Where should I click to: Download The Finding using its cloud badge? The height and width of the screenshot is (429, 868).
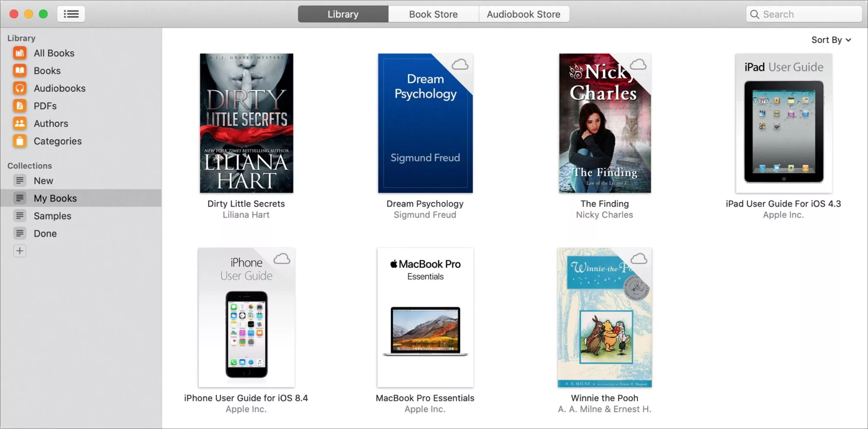click(x=639, y=64)
